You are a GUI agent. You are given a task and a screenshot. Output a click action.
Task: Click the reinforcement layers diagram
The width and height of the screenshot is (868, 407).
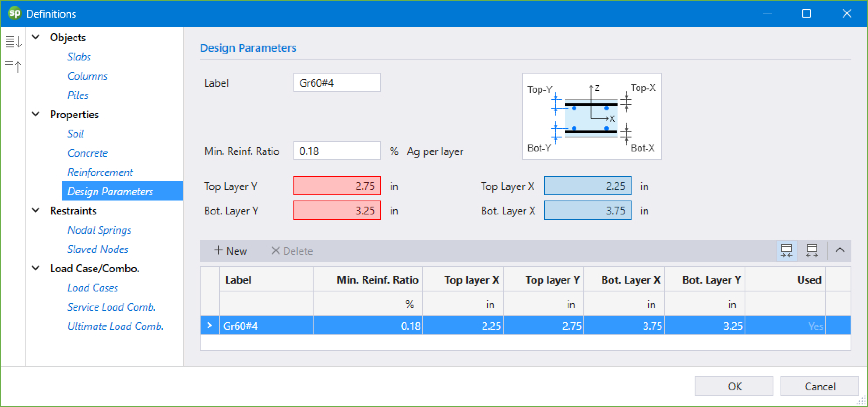592,117
